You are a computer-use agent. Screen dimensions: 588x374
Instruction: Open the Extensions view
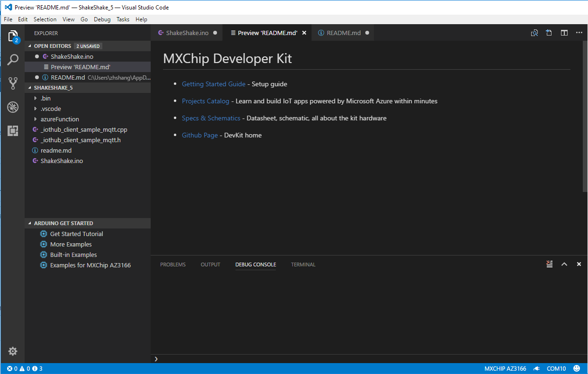[13, 131]
